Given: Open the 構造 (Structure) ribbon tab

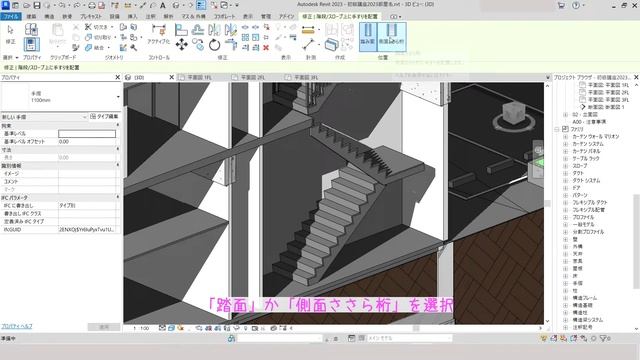Looking at the screenshot, I should [49, 16].
